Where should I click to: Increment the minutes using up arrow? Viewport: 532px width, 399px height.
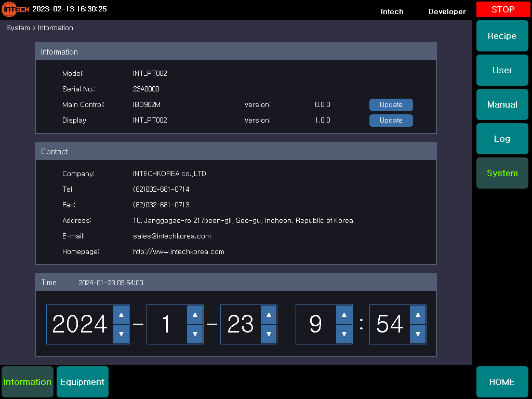click(418, 315)
